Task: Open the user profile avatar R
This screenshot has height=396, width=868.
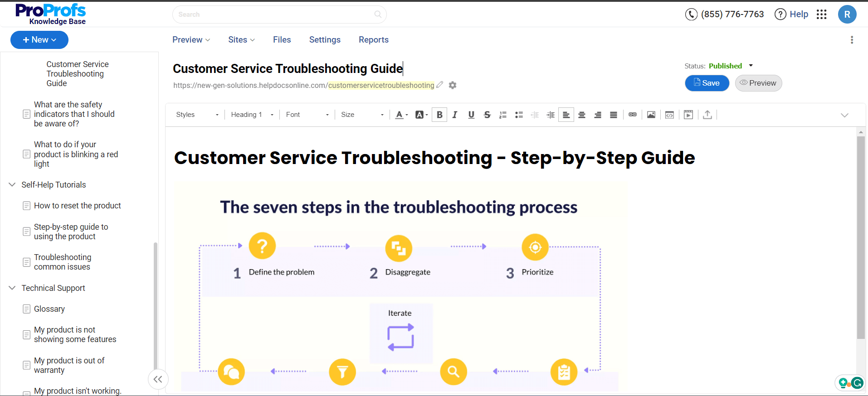Action: [847, 14]
